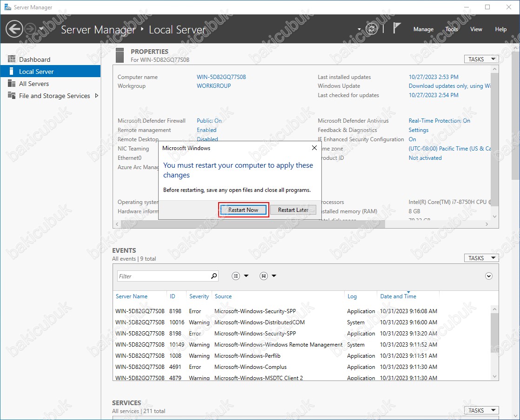Open the Tools menu
The image size is (520, 420).
(x=451, y=29)
